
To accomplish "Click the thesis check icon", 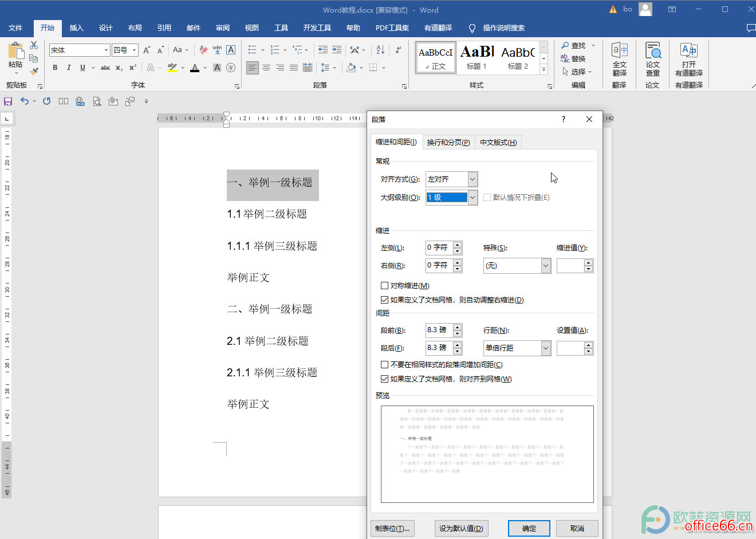I will [x=652, y=59].
